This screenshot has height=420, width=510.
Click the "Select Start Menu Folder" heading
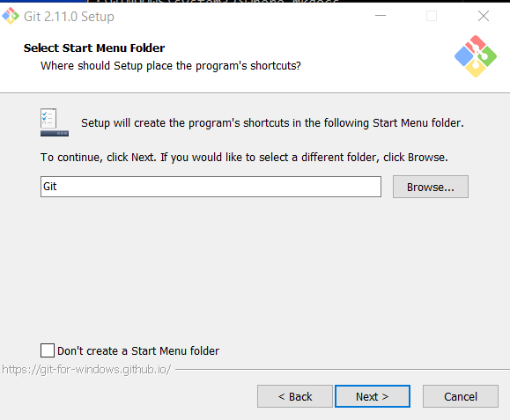point(94,48)
